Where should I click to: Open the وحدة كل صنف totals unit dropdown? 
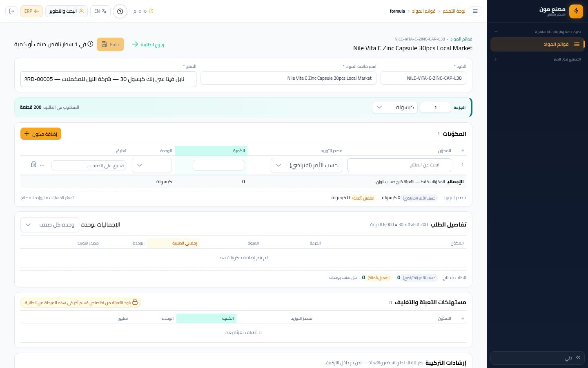[x=50, y=224]
